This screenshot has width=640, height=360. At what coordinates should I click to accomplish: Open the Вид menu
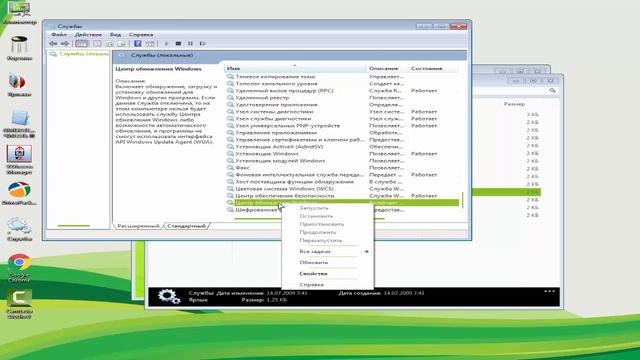(x=115, y=35)
